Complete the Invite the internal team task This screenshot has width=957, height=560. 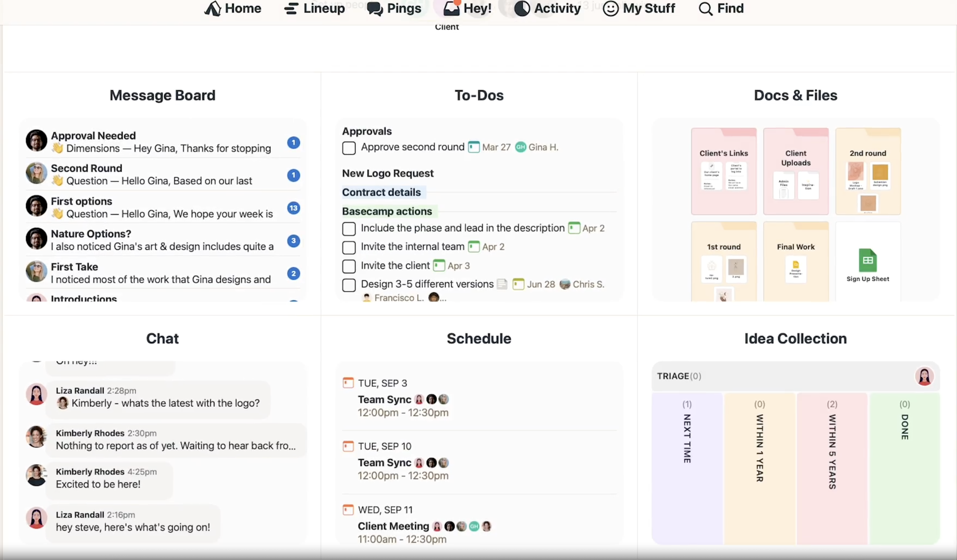tap(348, 247)
